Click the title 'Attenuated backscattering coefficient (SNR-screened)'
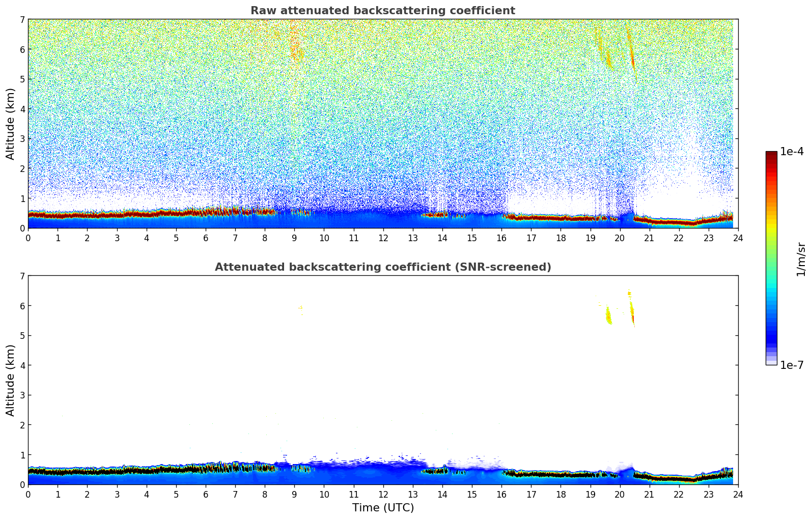 [x=383, y=267]
